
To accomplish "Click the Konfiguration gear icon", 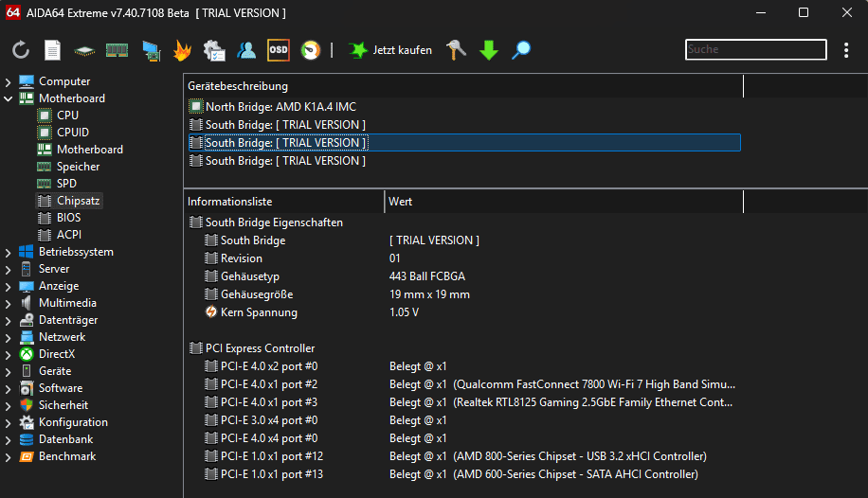I will [x=27, y=422].
